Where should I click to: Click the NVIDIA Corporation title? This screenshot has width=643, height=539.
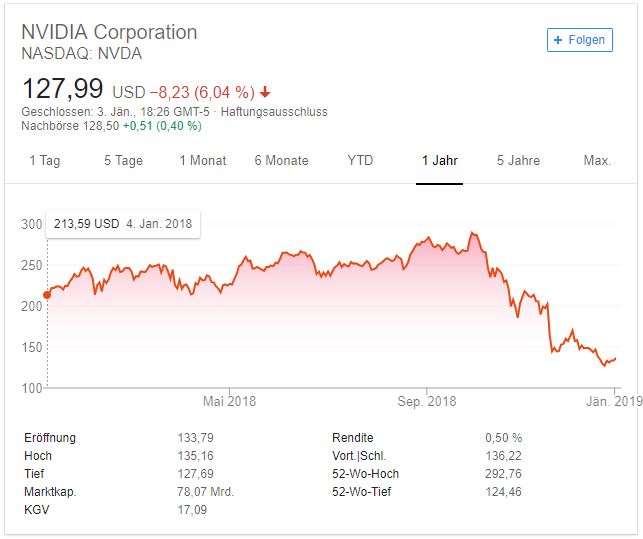[x=109, y=31]
